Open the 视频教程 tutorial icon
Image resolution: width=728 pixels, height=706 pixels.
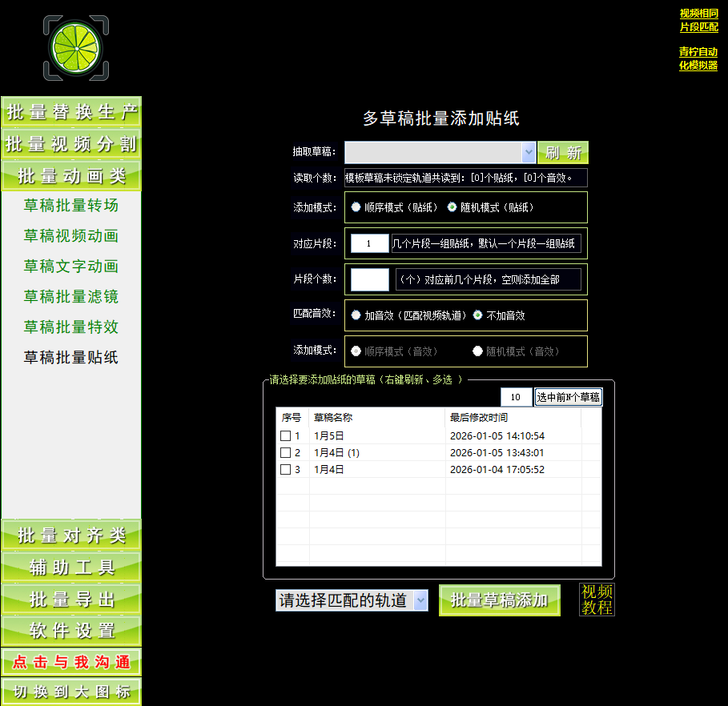(596, 600)
